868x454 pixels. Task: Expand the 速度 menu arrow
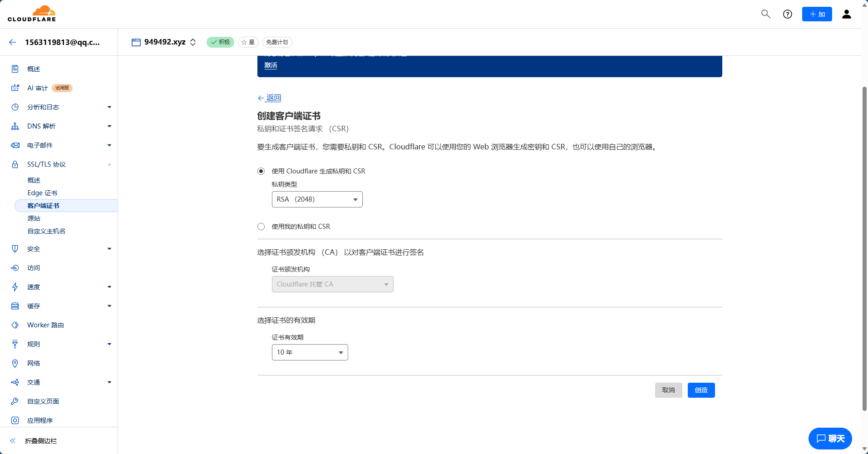[109, 287]
